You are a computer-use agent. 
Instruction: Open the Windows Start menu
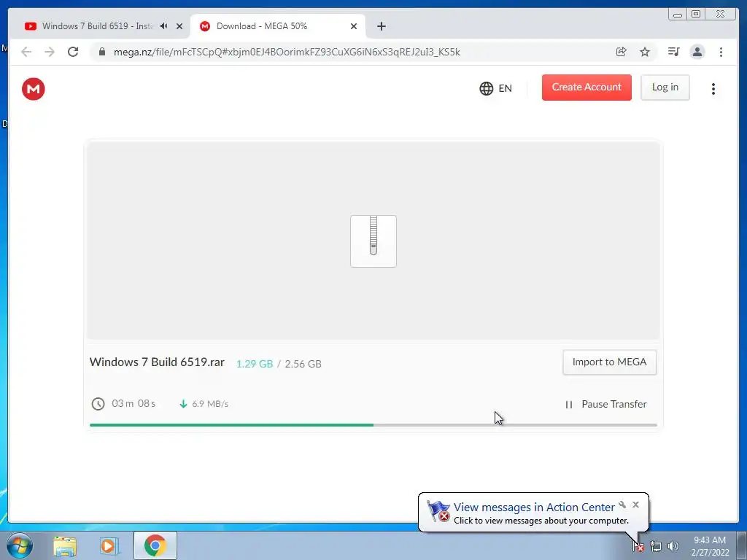click(20, 545)
